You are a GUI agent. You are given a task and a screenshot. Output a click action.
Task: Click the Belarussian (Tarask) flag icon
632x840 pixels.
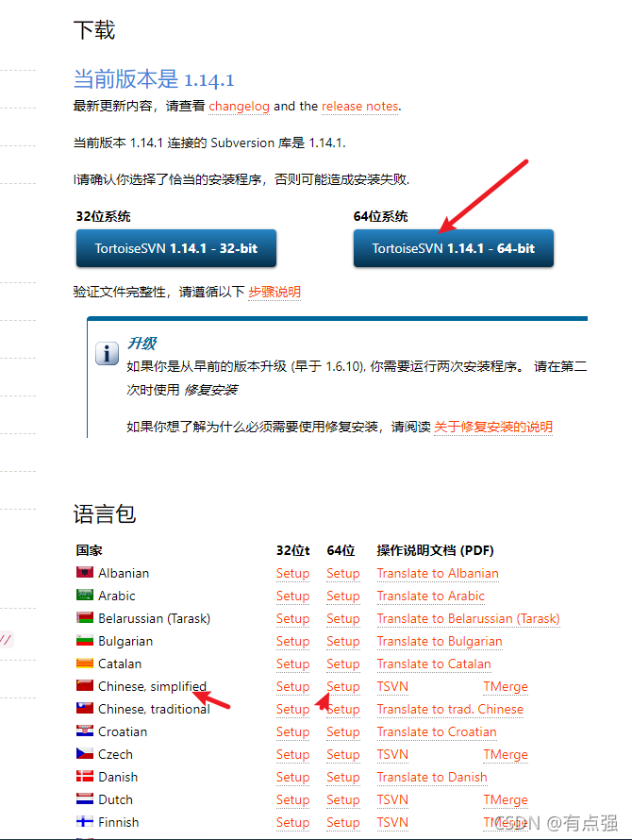pos(85,617)
